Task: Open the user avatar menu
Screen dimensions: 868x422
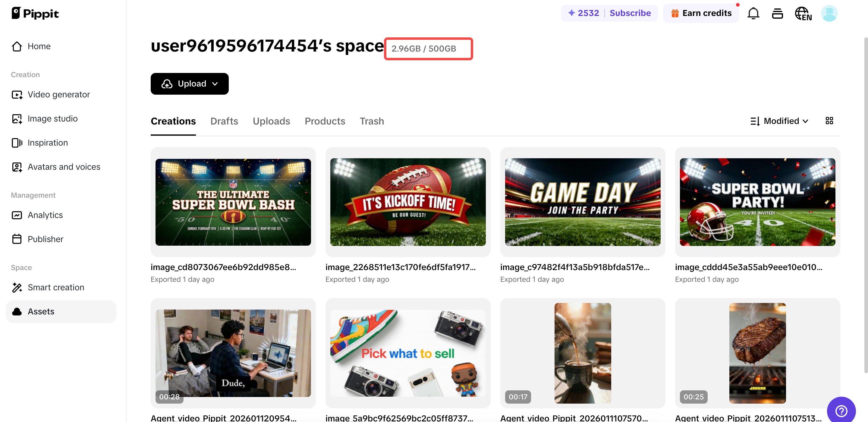Action: point(830,13)
